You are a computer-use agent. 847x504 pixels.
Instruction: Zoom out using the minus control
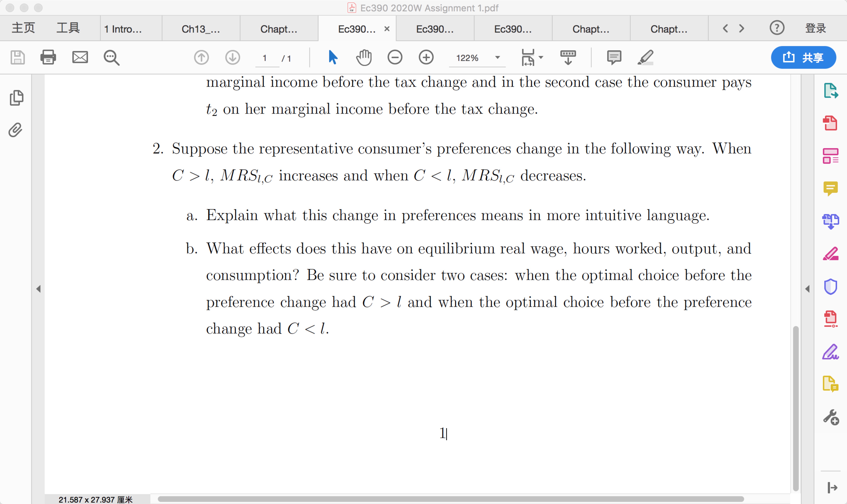[395, 57]
